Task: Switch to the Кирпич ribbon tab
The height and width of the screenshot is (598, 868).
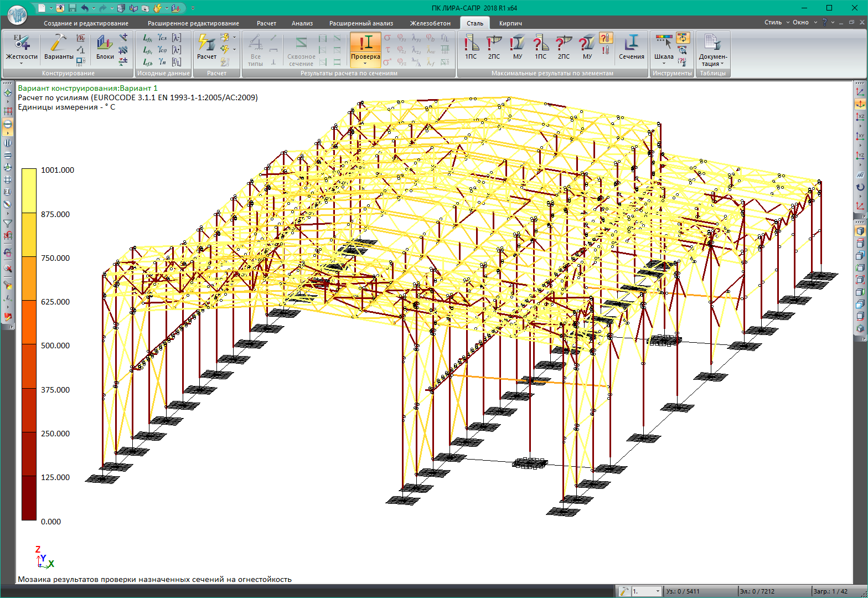Action: 510,23
